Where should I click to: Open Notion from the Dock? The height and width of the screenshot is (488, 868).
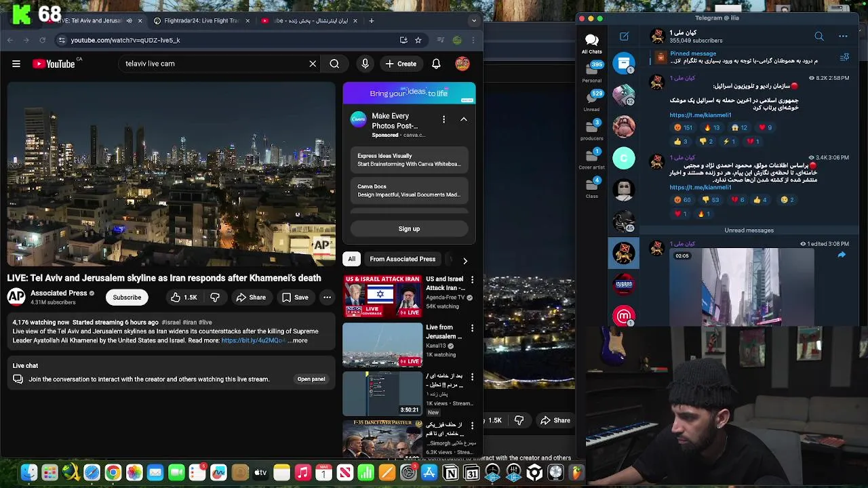450,472
